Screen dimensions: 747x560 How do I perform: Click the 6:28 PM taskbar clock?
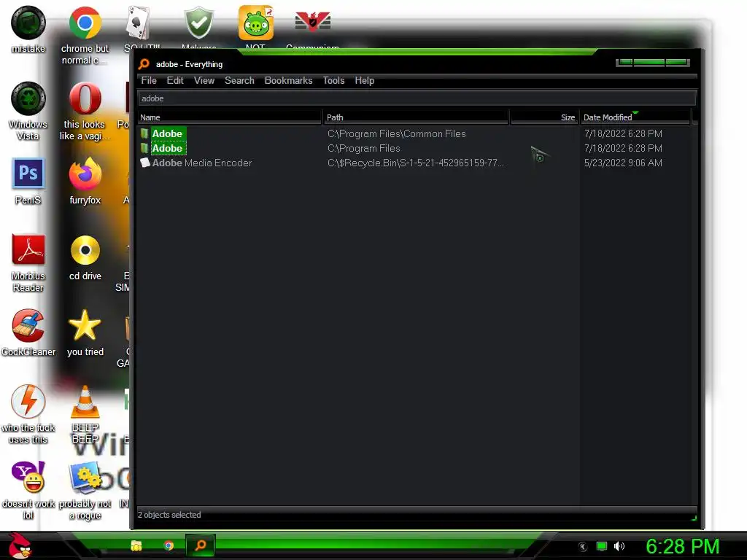(x=682, y=547)
